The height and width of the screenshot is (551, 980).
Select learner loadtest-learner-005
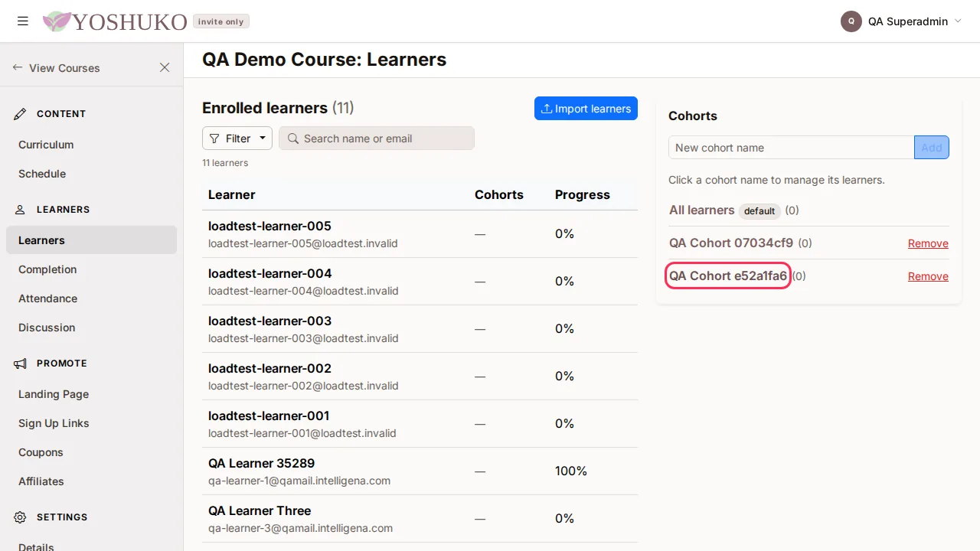[269, 227]
